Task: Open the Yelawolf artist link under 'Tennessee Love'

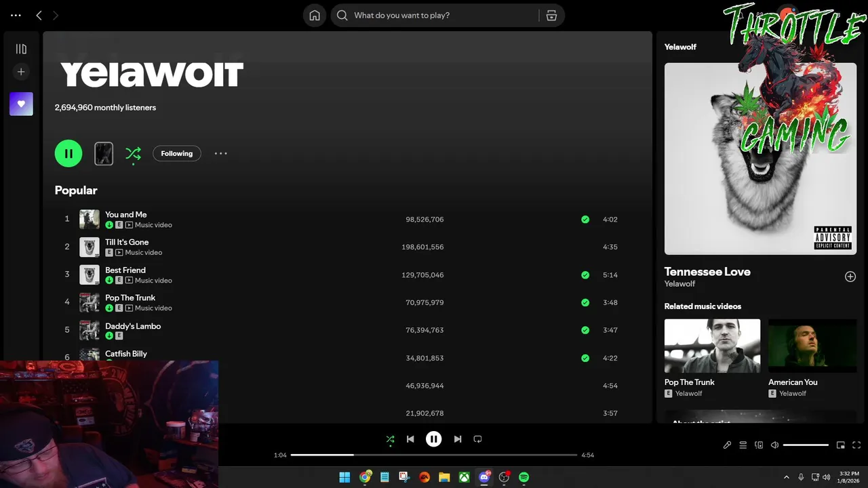Action: (679, 284)
